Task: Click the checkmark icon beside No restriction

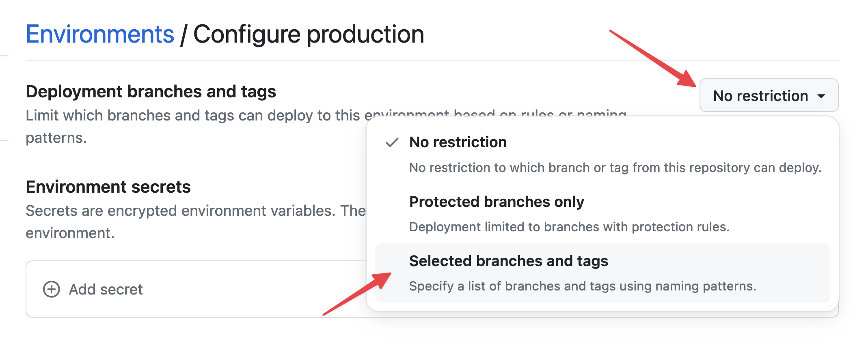Action: coord(392,142)
